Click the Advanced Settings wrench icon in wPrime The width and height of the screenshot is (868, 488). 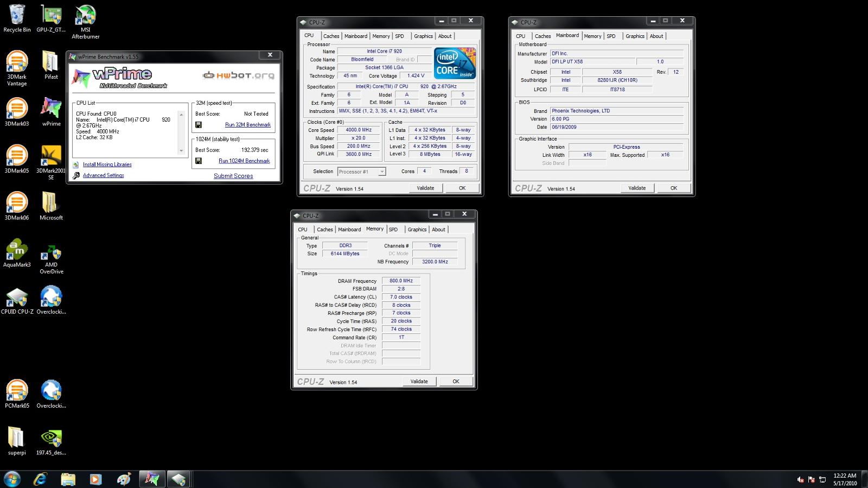click(76, 175)
